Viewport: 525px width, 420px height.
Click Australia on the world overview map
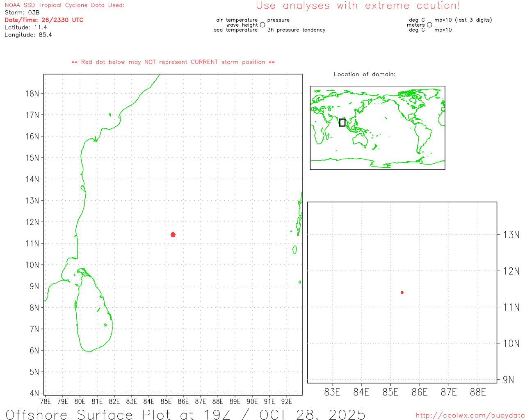click(x=361, y=140)
